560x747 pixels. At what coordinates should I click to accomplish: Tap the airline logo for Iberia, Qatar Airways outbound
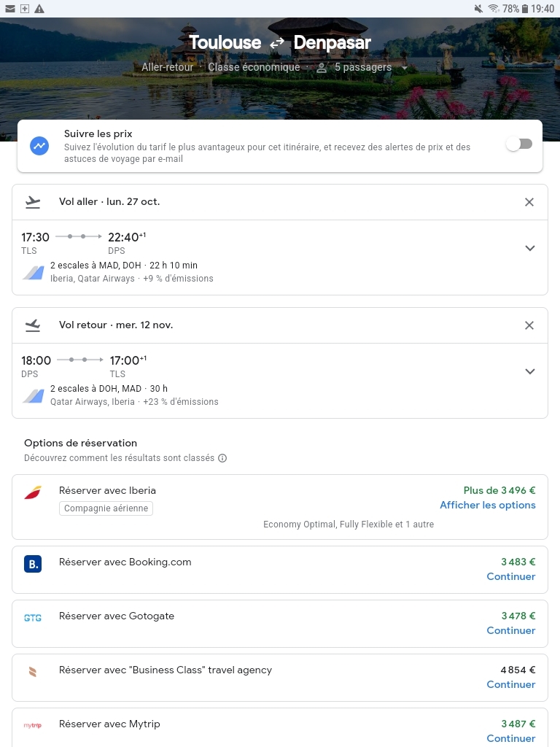34,273
